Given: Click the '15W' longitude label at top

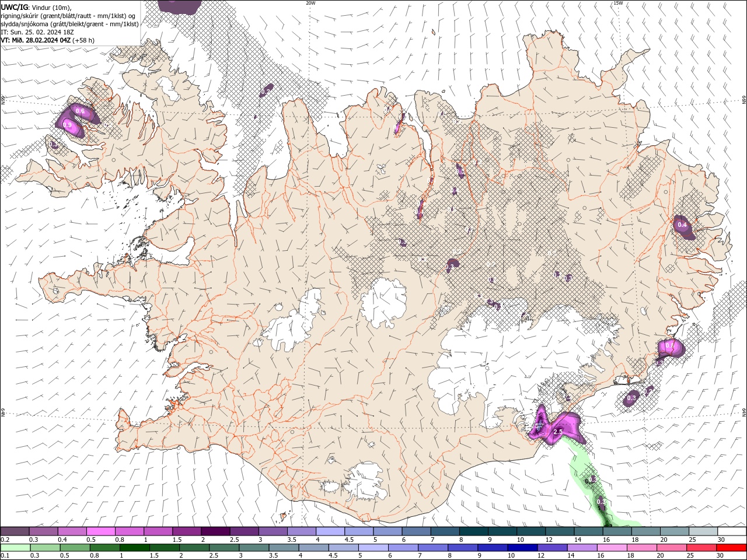Looking at the screenshot, I should click(x=618, y=3).
